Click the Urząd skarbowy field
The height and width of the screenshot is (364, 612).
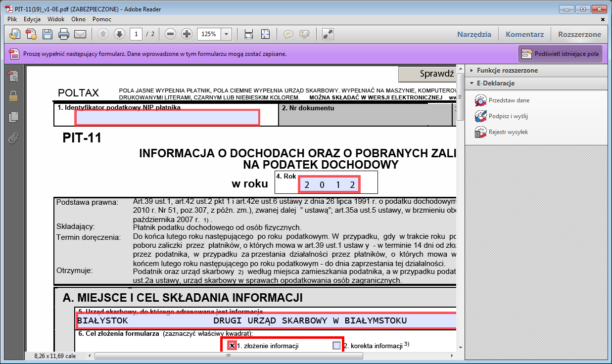coord(266,320)
